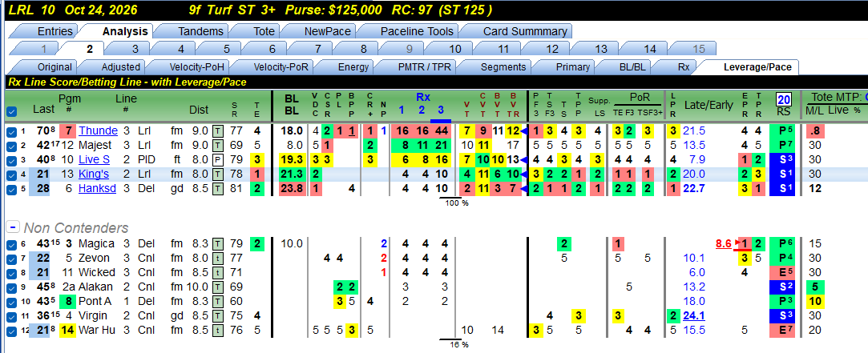
Task: Select race tab 7
Action: [317, 49]
